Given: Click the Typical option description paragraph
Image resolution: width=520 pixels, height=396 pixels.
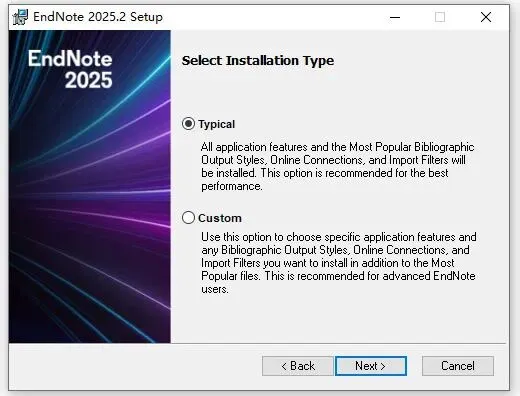Looking at the screenshot, I should point(338,166).
